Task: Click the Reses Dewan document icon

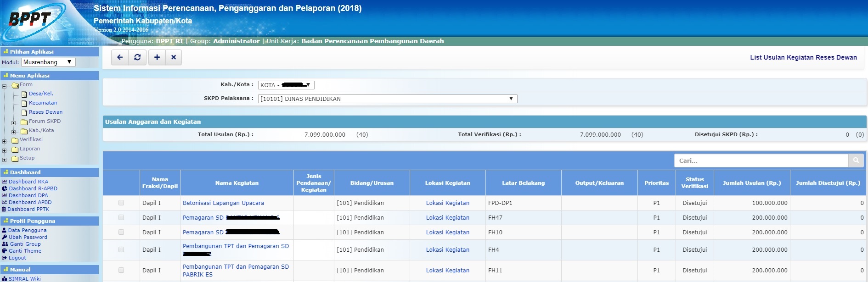Action: pos(24,112)
